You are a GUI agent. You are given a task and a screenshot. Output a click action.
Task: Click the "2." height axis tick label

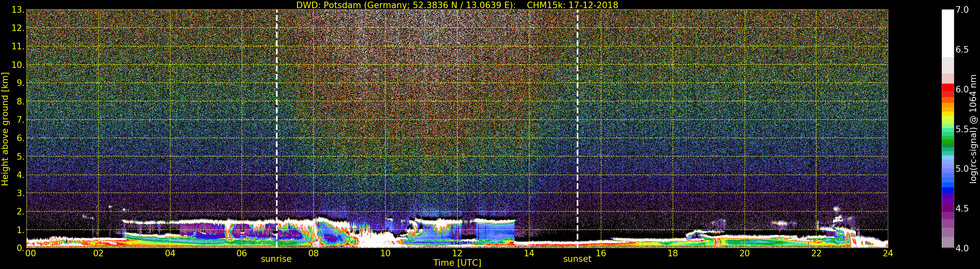21,211
